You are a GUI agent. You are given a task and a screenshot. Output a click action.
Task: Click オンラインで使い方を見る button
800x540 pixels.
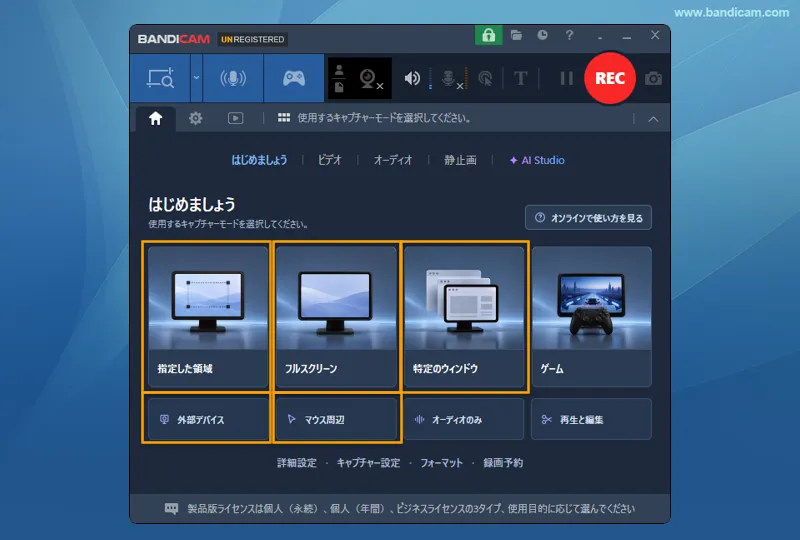pos(588,218)
